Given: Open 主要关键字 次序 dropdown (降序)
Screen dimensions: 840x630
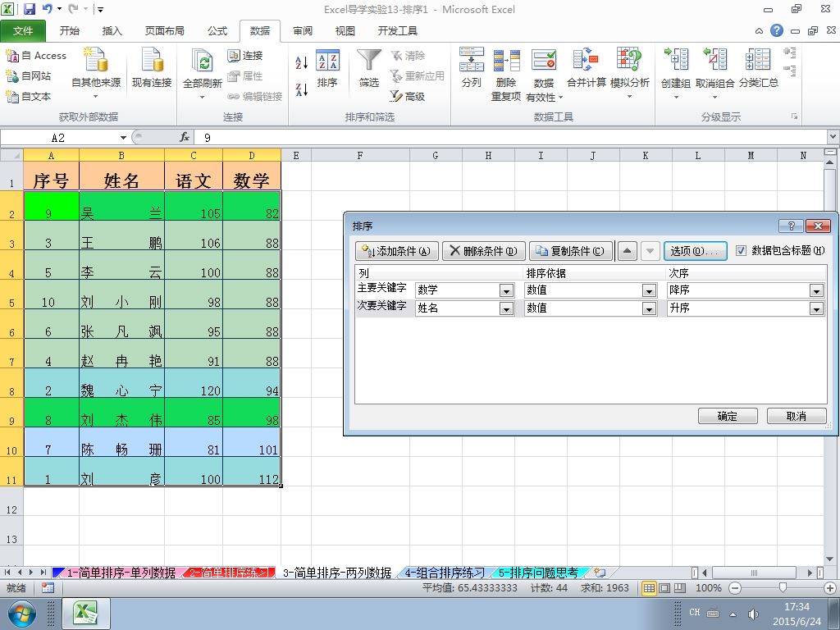Looking at the screenshot, I should [816, 290].
